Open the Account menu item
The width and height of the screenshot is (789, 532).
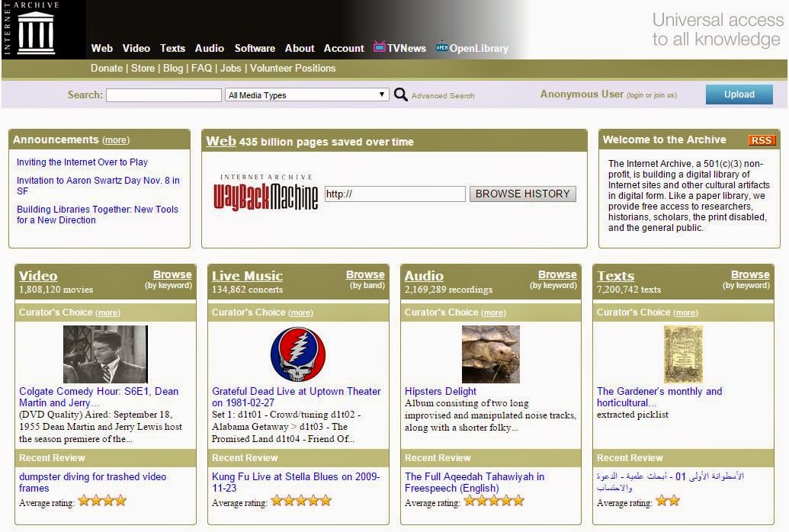344,48
